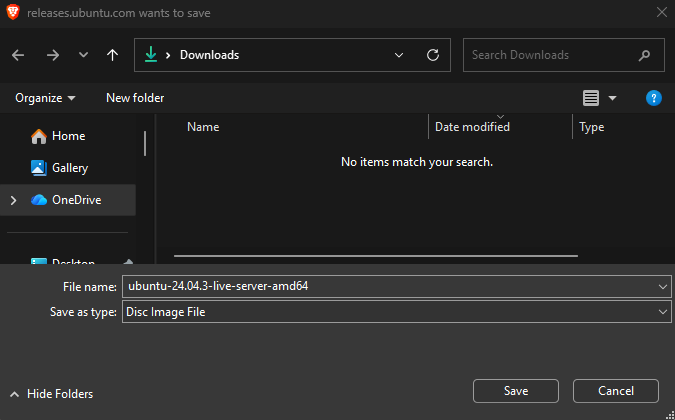Image resolution: width=675 pixels, height=420 pixels.
Task: Click the Back navigation arrow
Action: tap(18, 55)
